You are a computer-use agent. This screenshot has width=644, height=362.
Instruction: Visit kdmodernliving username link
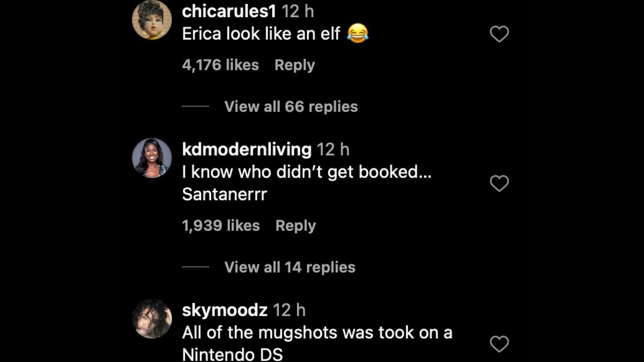pyautogui.click(x=247, y=149)
